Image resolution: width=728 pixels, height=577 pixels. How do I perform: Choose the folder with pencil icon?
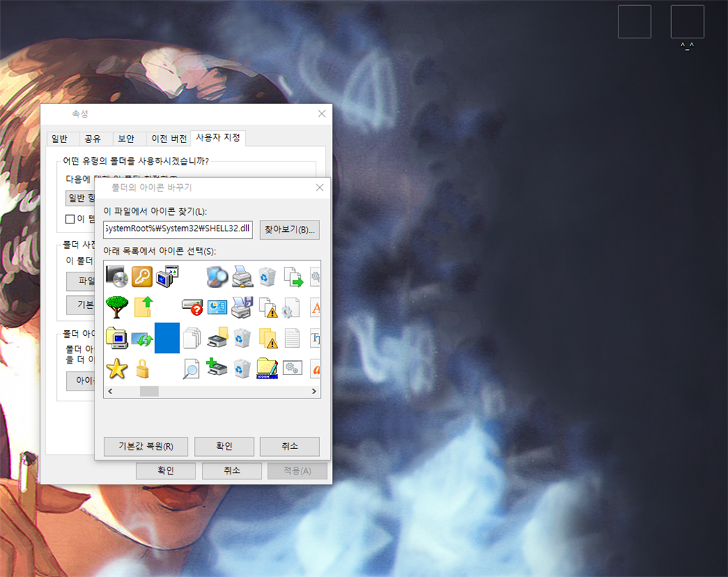[267, 369]
